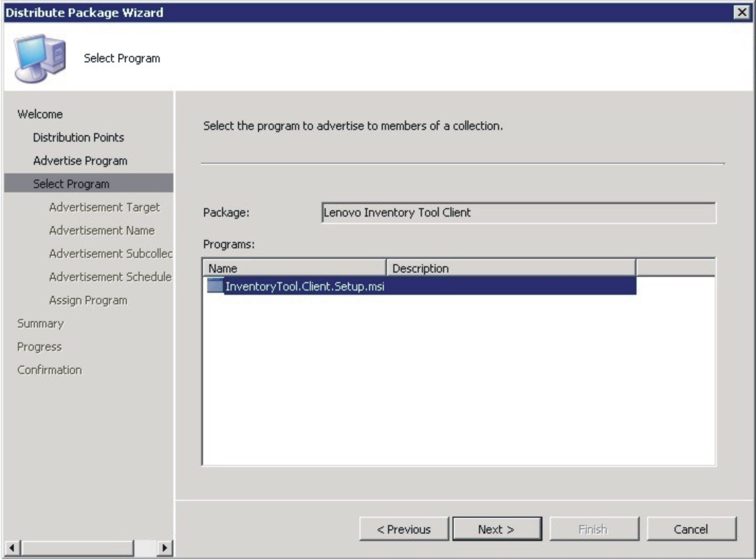Click the sidebar scroll right arrow
Viewport: 756px width, 560px height.
pyautogui.click(x=165, y=547)
